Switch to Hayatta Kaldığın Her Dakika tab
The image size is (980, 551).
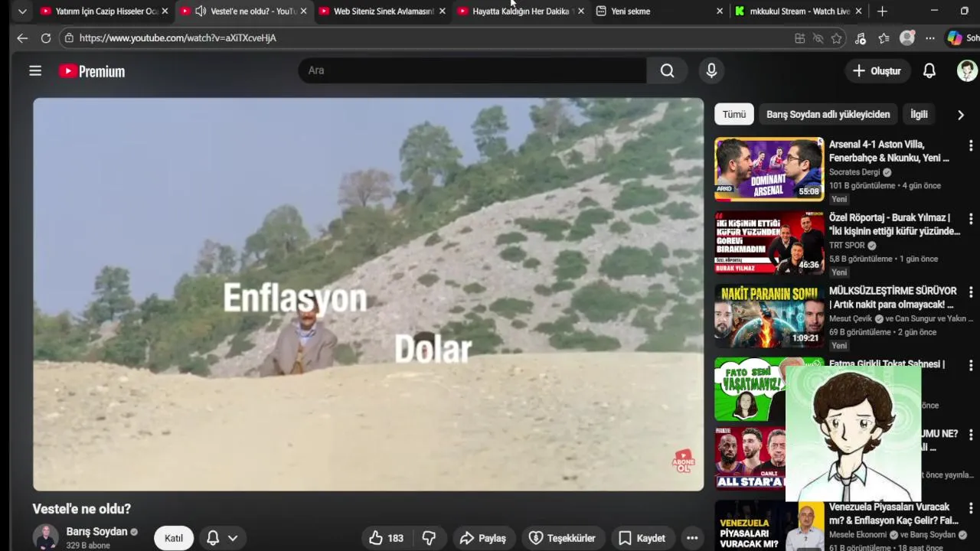pos(522,11)
